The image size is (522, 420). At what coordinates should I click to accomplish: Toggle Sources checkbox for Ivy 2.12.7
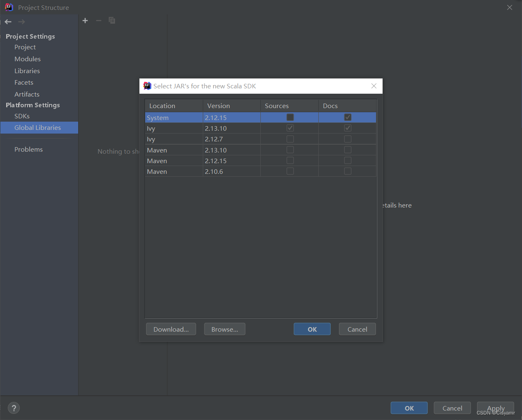pos(290,139)
